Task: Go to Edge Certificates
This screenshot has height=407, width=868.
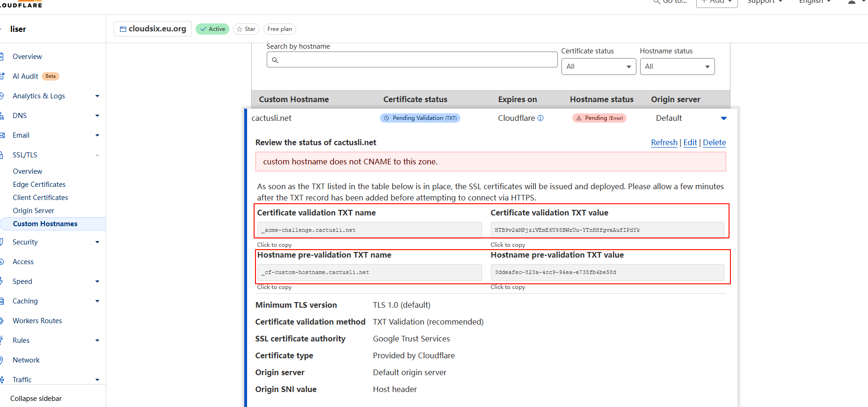Action: [39, 185]
